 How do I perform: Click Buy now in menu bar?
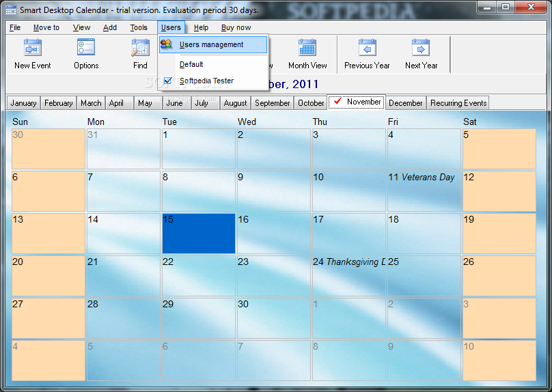[x=236, y=27]
